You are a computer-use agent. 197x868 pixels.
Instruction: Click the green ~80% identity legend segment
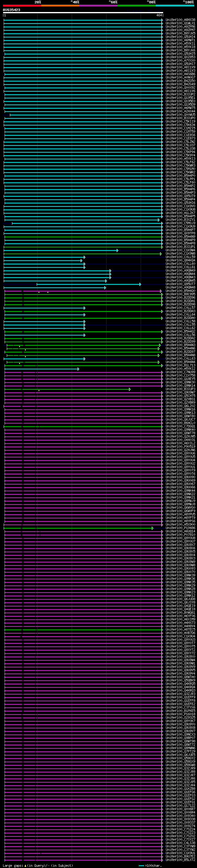pos(136,6)
